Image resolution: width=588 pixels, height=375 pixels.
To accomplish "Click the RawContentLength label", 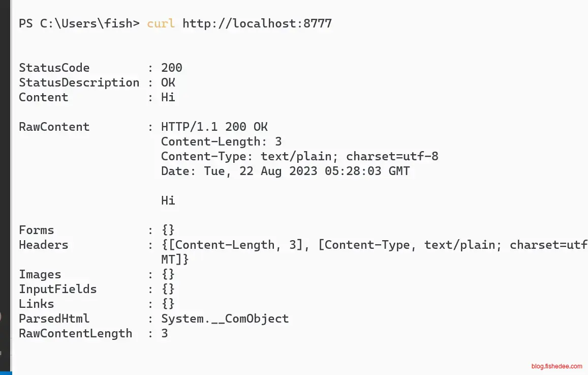I will [75, 333].
